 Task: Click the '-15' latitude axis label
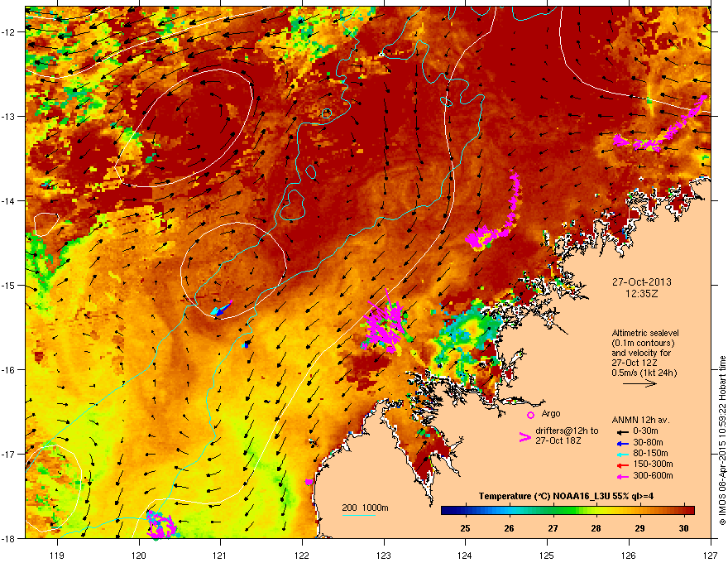point(8,285)
